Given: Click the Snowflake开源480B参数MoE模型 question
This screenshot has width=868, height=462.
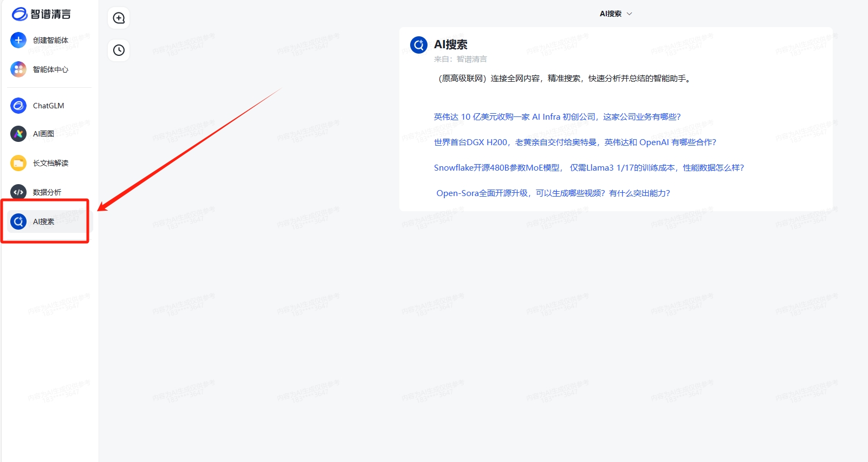Looking at the screenshot, I should coord(589,168).
